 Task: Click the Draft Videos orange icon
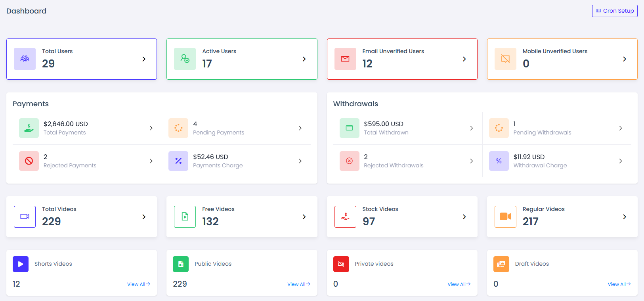tap(501, 264)
